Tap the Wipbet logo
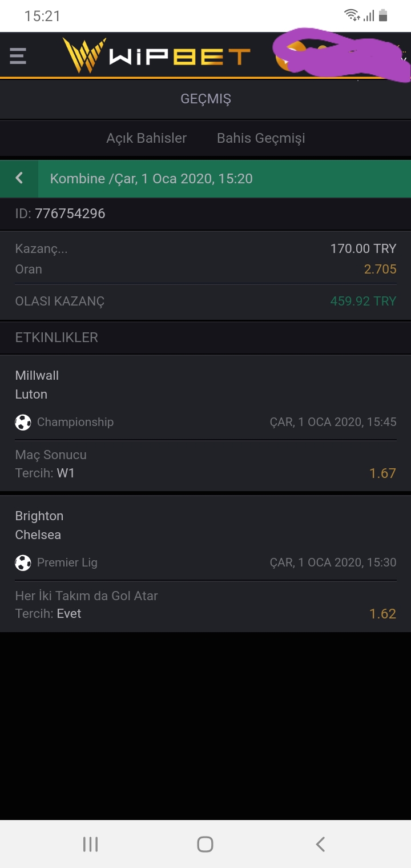Image resolution: width=411 pixels, height=868 pixels. click(156, 55)
